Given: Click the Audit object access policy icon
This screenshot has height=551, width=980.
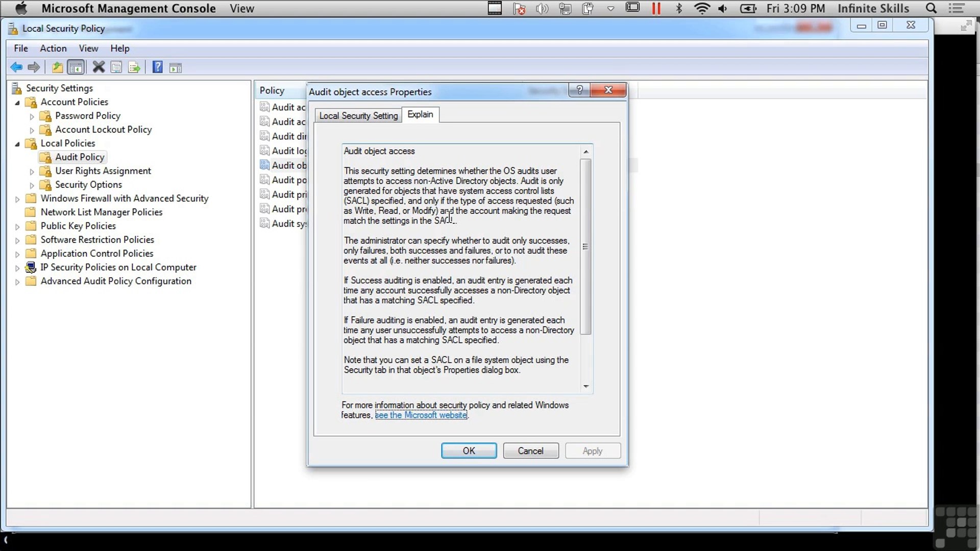Looking at the screenshot, I should [x=264, y=165].
